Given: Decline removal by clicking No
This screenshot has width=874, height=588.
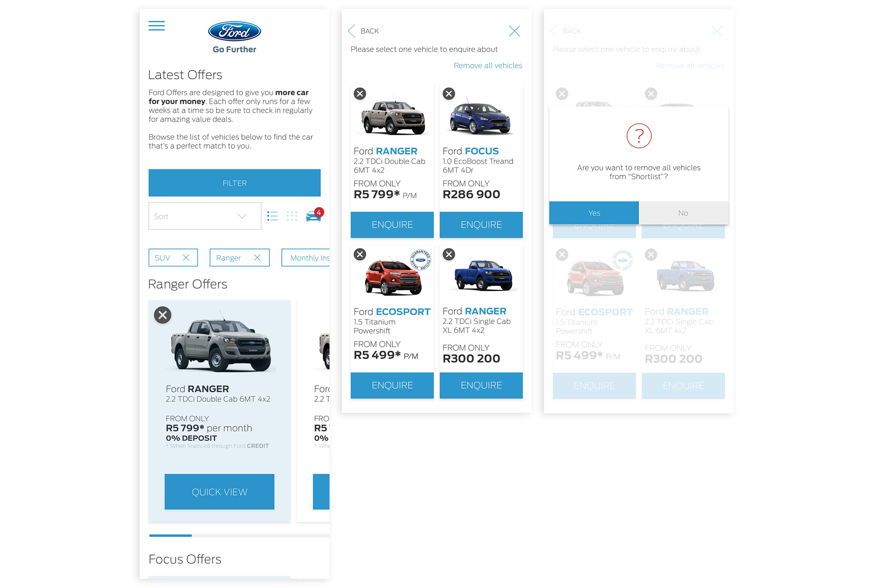Looking at the screenshot, I should (683, 213).
